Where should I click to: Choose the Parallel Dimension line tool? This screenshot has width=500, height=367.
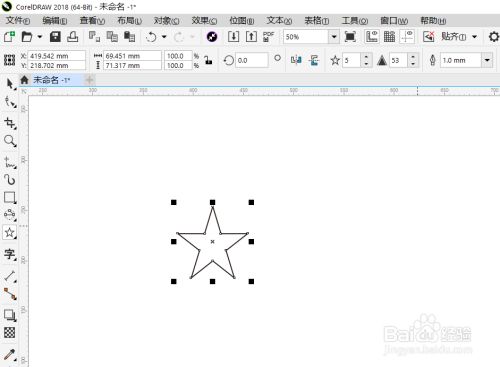point(10,276)
